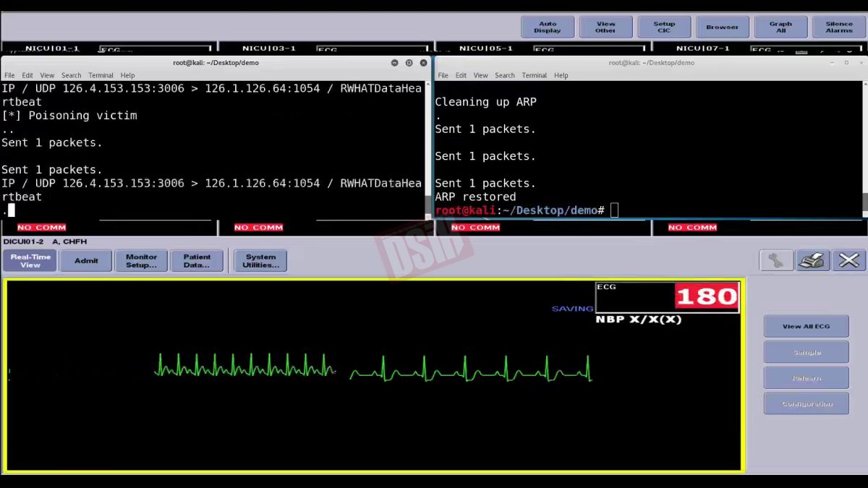Screen dimensions: 868x488
Task: Expand the System Utilities... options
Action: pyautogui.click(x=260, y=261)
